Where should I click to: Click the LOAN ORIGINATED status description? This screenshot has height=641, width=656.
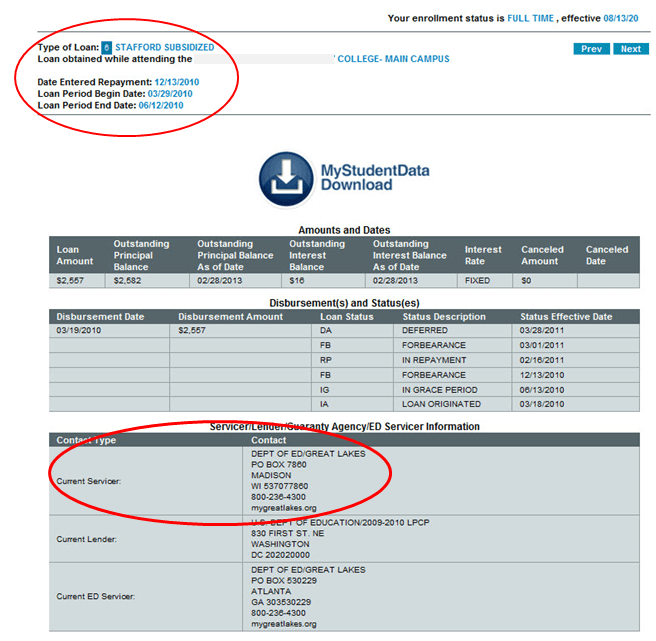click(441, 404)
